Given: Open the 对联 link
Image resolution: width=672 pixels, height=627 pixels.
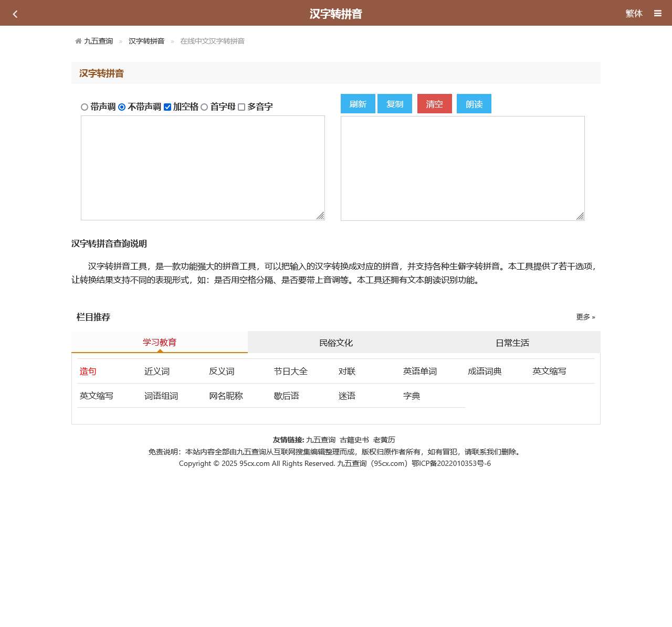Looking at the screenshot, I should click(x=347, y=371).
